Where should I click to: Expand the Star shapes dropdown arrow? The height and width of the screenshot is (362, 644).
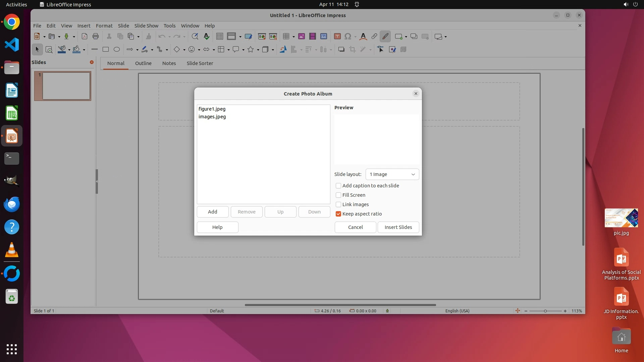258,50
